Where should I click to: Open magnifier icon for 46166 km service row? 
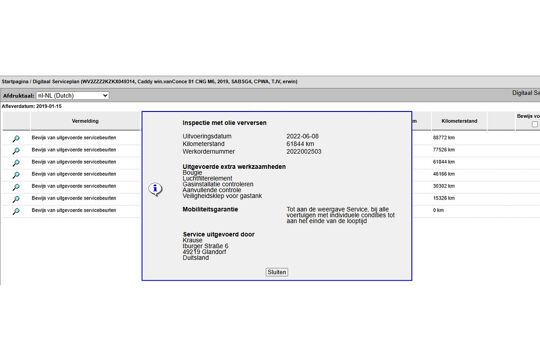(16, 175)
